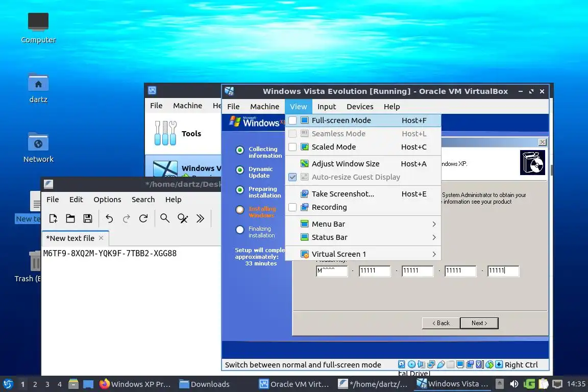Choose Take Screenshot from View menu
This screenshot has width=588, height=392.
click(363, 194)
